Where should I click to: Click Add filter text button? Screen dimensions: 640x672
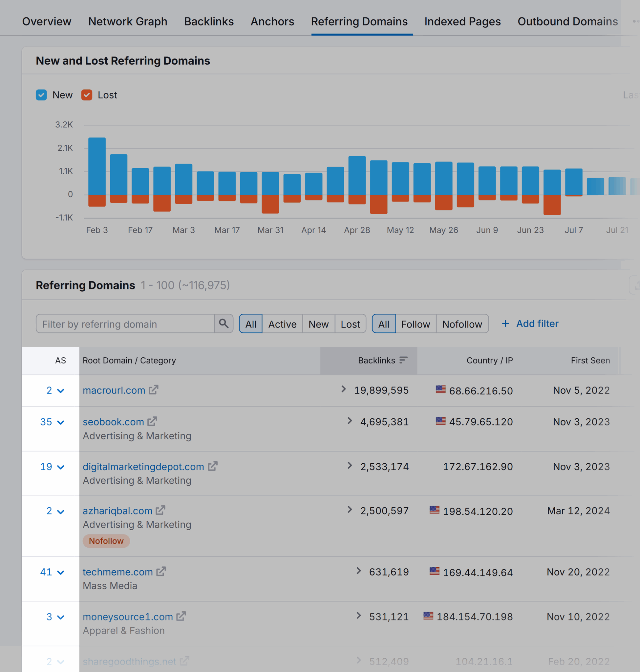(537, 324)
